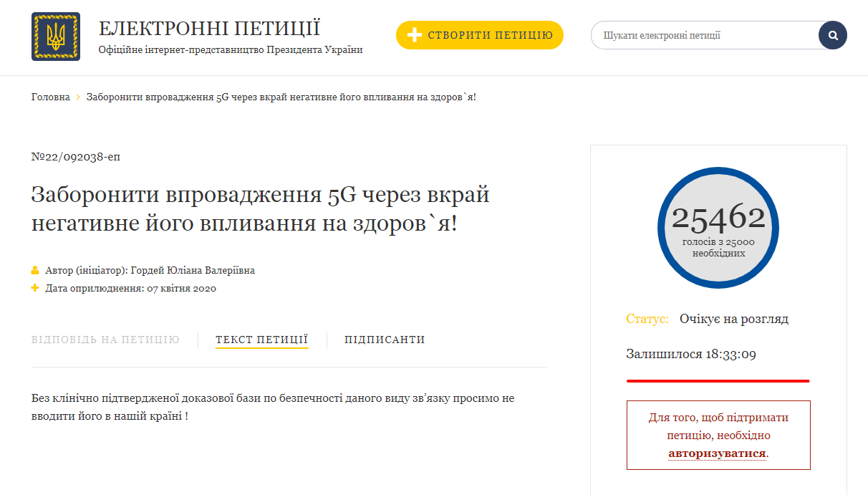The image size is (868, 495).
Task: Click the ЕЛЕКТРОННІ ПЕТИЦІЇ site title
Action: click(x=209, y=29)
